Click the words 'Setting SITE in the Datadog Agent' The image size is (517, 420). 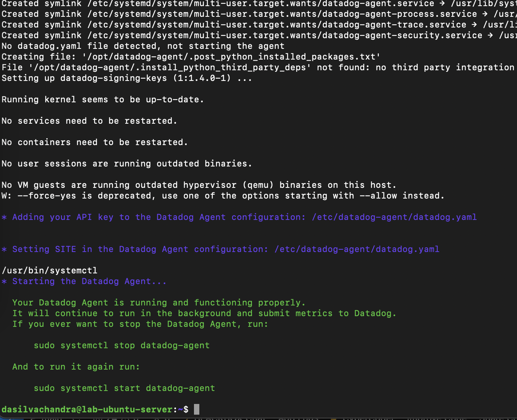[100, 249]
